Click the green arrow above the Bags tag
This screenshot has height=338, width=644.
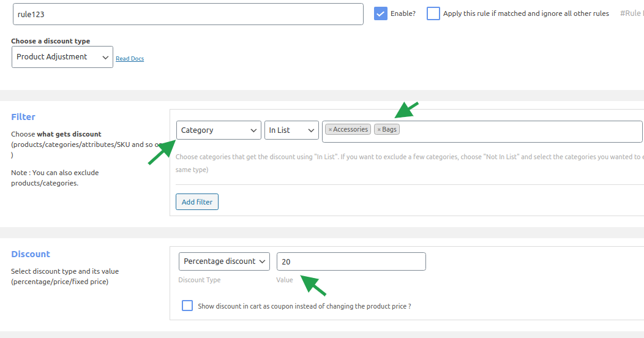(406, 110)
